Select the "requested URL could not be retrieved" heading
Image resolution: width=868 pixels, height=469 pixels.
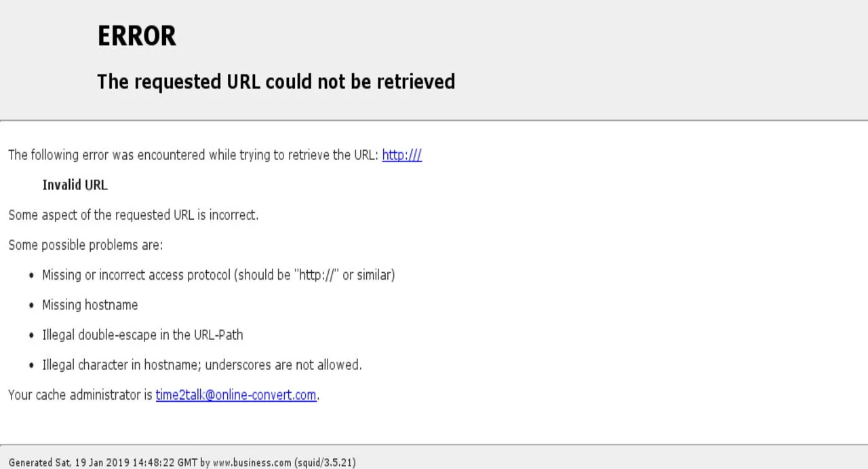coord(276,81)
